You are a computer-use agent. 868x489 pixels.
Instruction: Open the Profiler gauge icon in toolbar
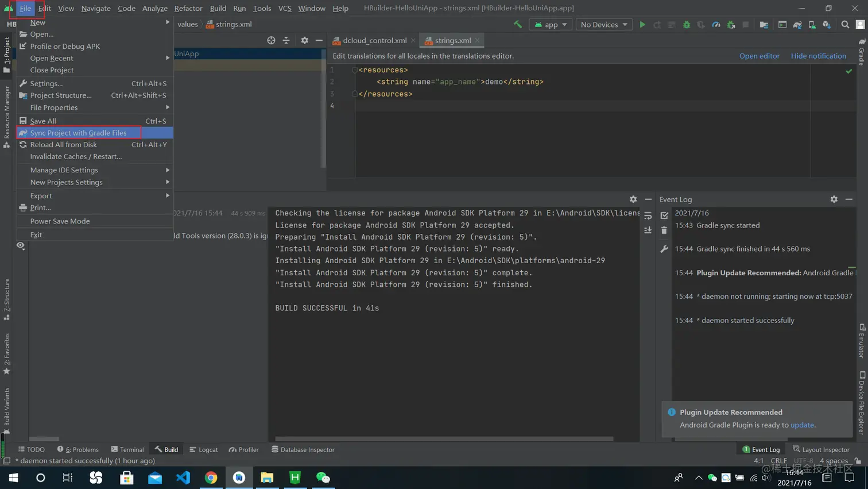[716, 25]
